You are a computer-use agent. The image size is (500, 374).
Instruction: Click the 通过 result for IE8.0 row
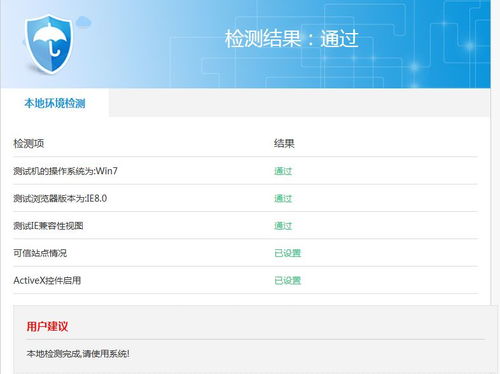click(x=283, y=198)
